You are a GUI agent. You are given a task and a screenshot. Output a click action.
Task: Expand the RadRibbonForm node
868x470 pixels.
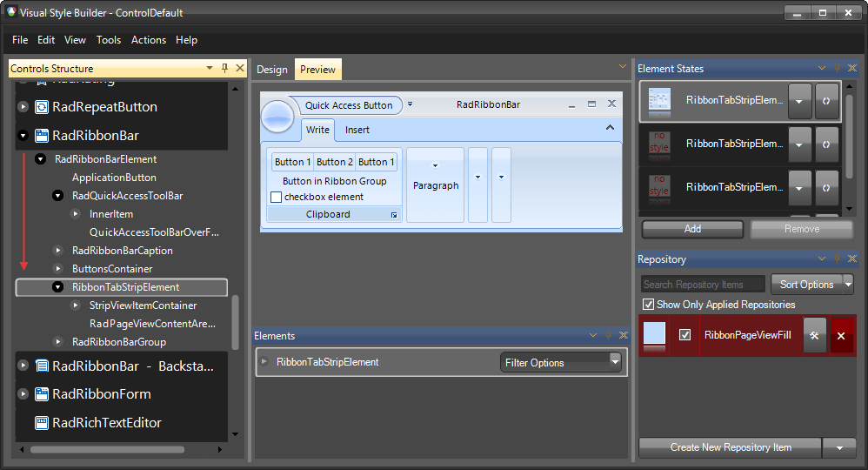click(x=23, y=394)
